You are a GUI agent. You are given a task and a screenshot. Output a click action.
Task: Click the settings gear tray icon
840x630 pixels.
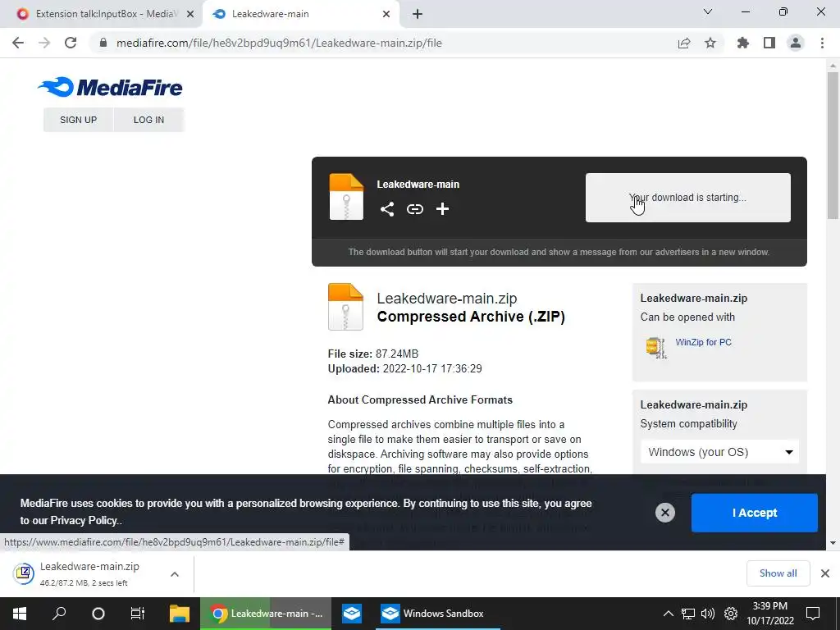coord(731,614)
